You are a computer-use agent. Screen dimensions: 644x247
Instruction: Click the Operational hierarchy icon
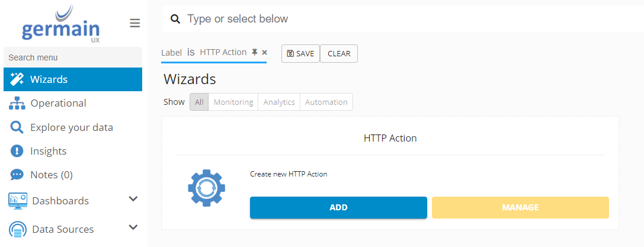pos(17,103)
